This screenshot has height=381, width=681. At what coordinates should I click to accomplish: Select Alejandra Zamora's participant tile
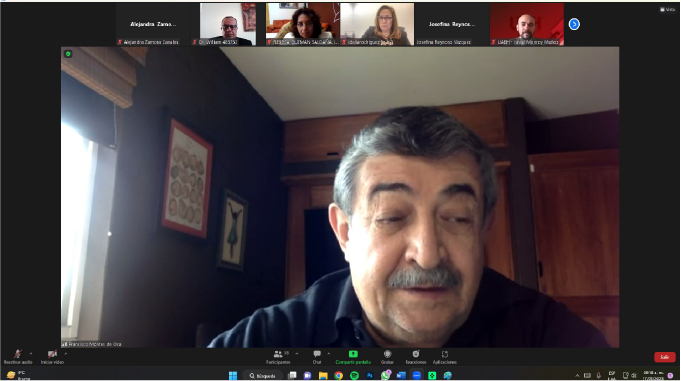tap(153, 24)
